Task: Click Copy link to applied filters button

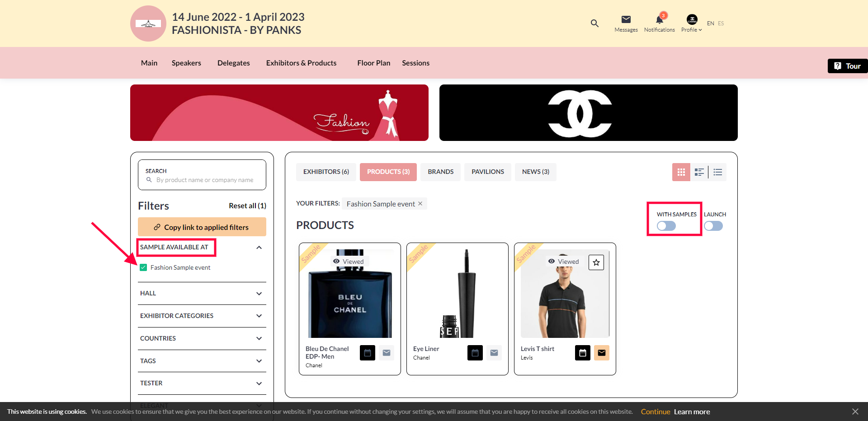Action: point(202,227)
